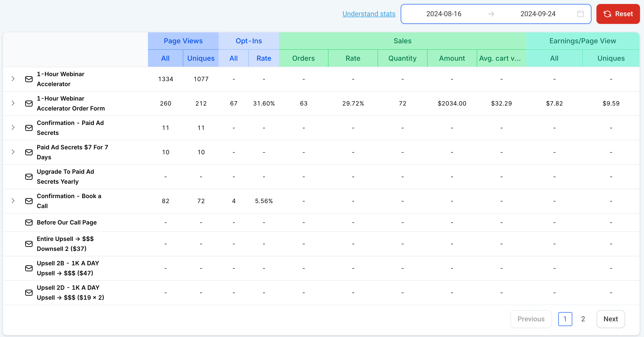The image size is (644, 337).
Task: Go to the Next page
Action: click(610, 319)
